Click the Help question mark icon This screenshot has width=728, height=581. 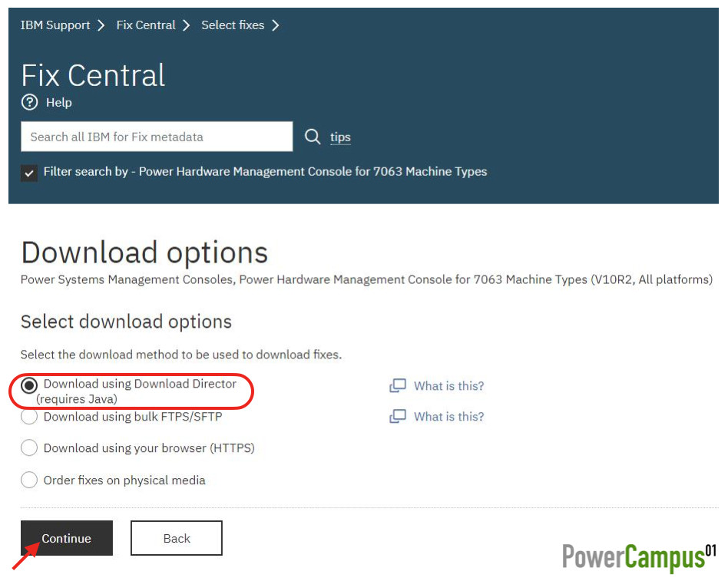click(29, 102)
